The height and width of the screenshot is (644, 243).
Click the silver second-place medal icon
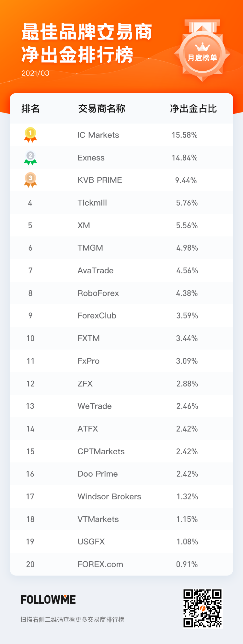pos(30,158)
